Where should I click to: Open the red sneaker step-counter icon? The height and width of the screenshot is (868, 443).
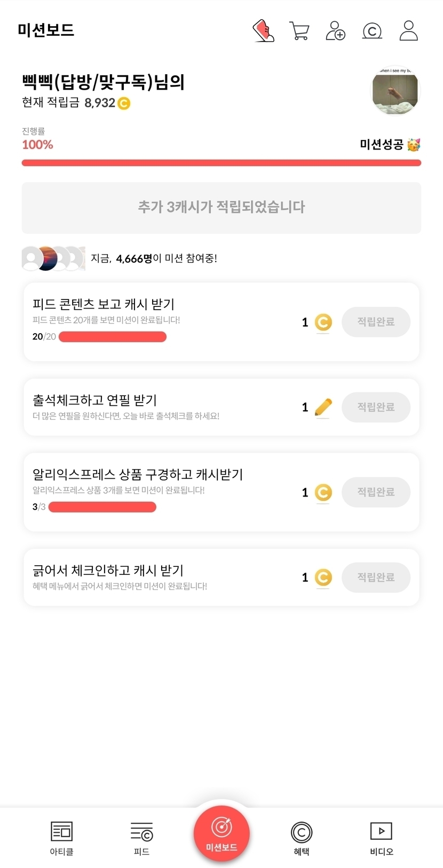(263, 31)
